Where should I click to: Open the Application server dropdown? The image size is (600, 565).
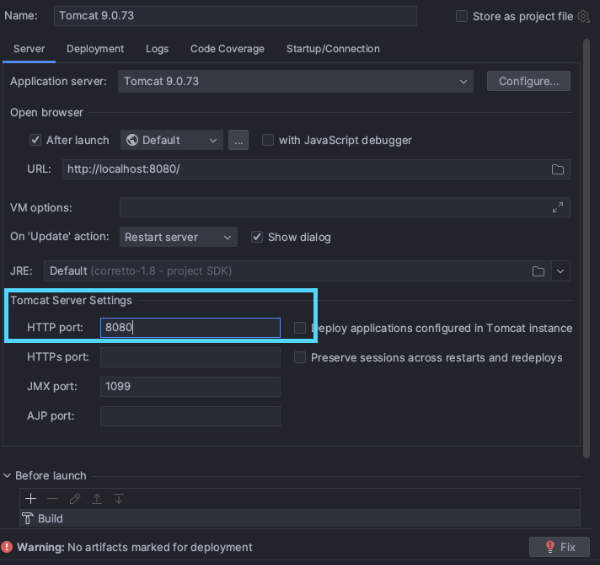295,81
